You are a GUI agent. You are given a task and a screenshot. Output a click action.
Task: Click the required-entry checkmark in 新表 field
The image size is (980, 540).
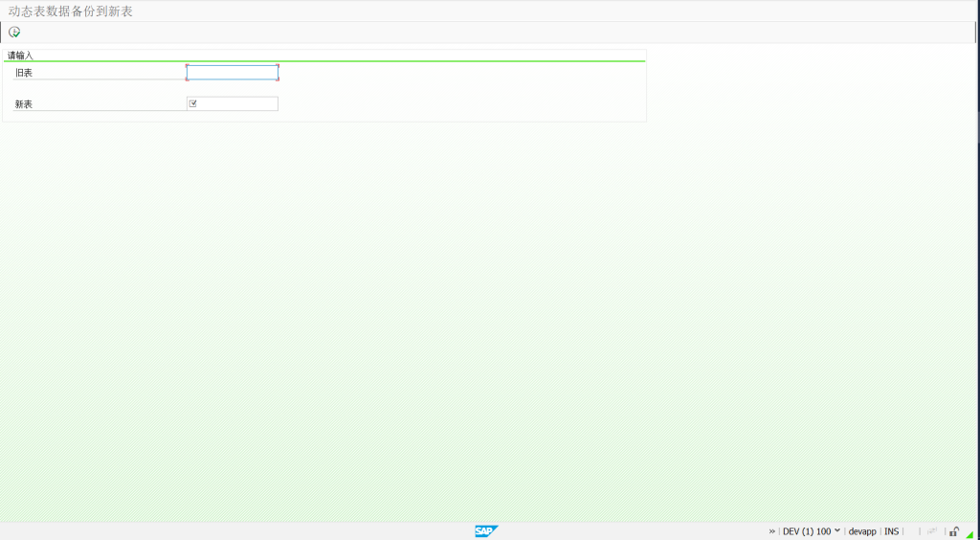pyautogui.click(x=193, y=103)
